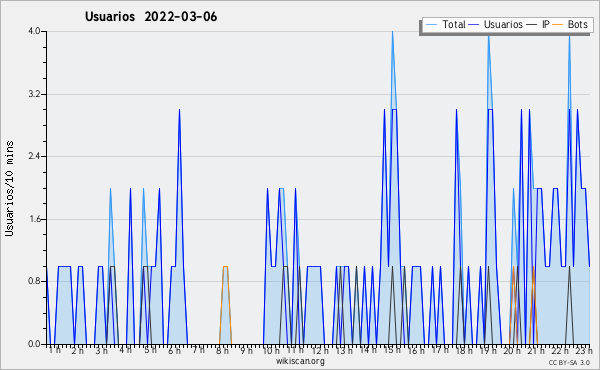Screen dimensions: 600x370
Task: Click the x-axis label '22 h'
Action: (x=560, y=351)
